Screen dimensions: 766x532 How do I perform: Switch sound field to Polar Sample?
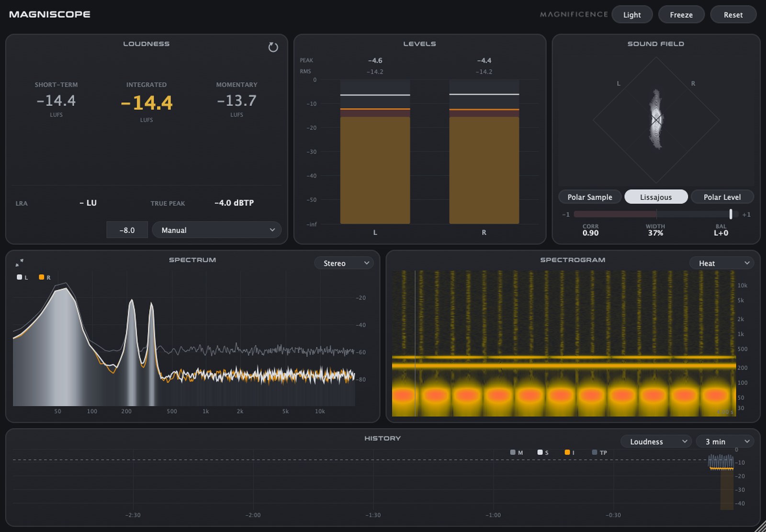[590, 197]
